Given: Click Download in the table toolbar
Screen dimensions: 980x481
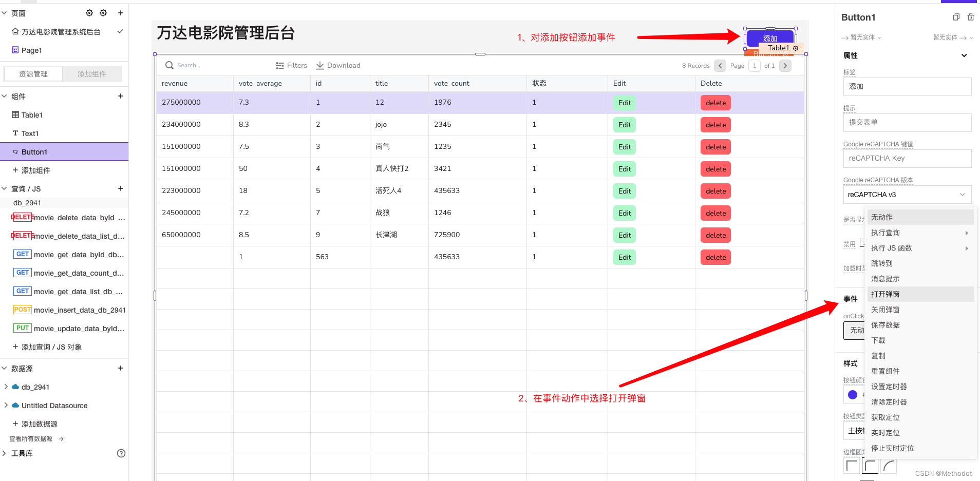Looking at the screenshot, I should pyautogui.click(x=338, y=65).
